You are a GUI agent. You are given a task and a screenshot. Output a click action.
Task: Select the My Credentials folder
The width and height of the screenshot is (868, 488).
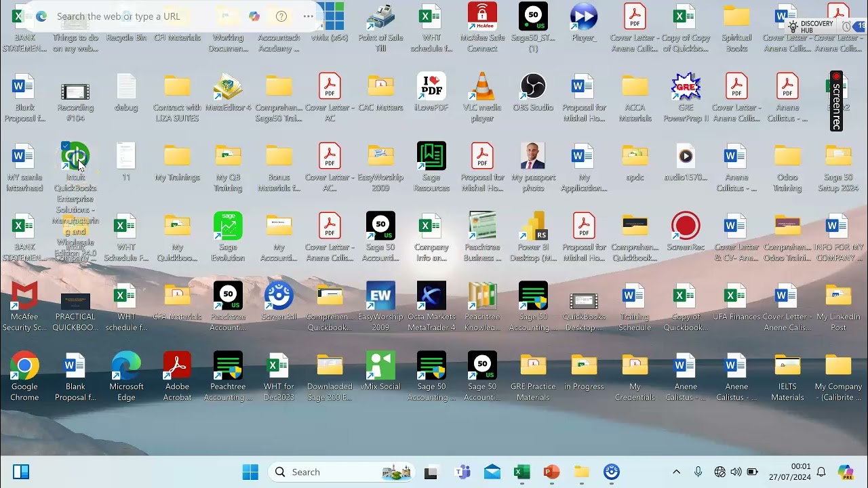coord(635,377)
